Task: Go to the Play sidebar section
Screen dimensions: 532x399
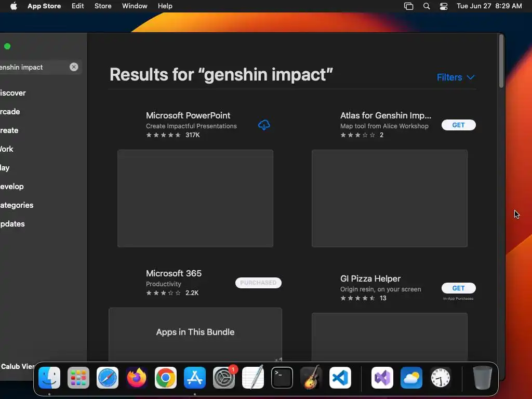Action: coord(5,168)
